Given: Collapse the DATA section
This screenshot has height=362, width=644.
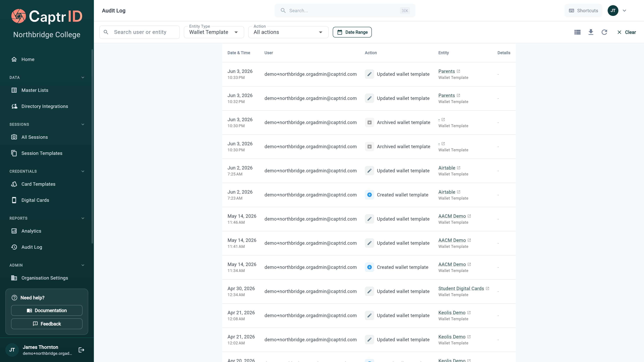Looking at the screenshot, I should 83,77.
